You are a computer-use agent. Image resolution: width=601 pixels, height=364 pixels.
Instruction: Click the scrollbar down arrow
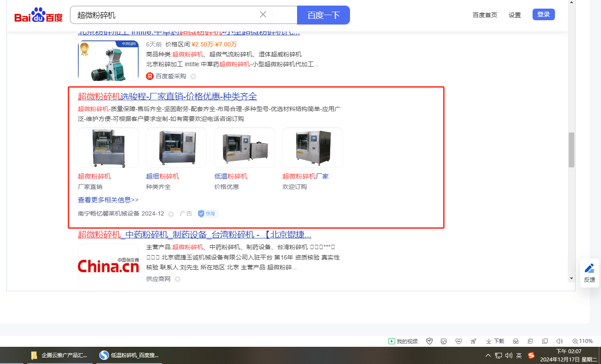(571, 279)
